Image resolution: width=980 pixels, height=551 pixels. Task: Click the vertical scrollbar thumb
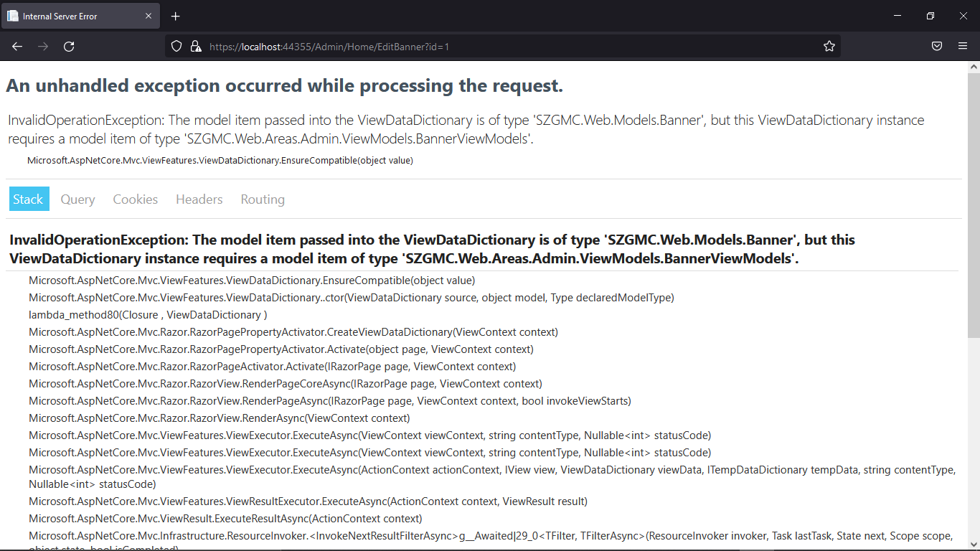point(974,204)
